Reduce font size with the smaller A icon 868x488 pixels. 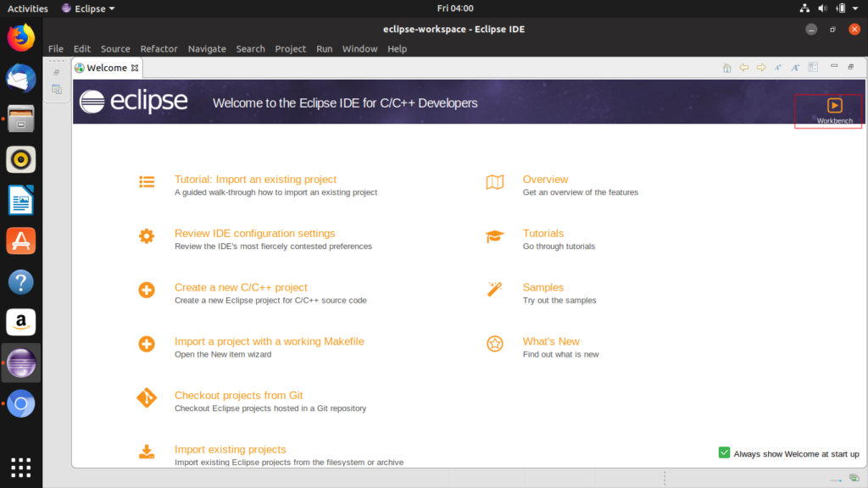[778, 68]
